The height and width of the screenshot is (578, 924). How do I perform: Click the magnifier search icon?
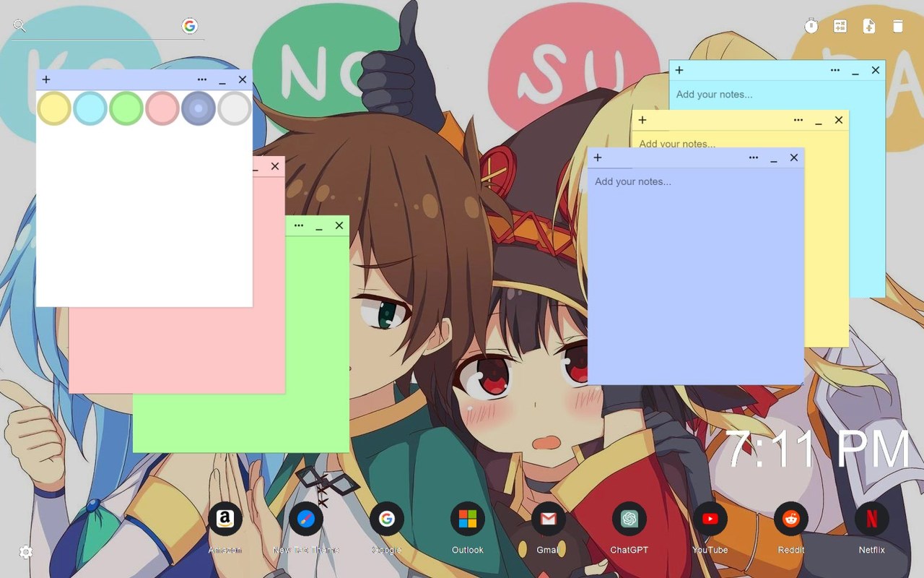click(x=19, y=26)
